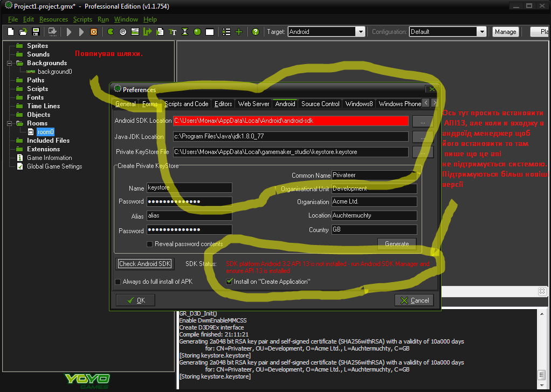551x392 pixels.
Task: Click the Create a font toolbar icon
Action: pos(173,32)
